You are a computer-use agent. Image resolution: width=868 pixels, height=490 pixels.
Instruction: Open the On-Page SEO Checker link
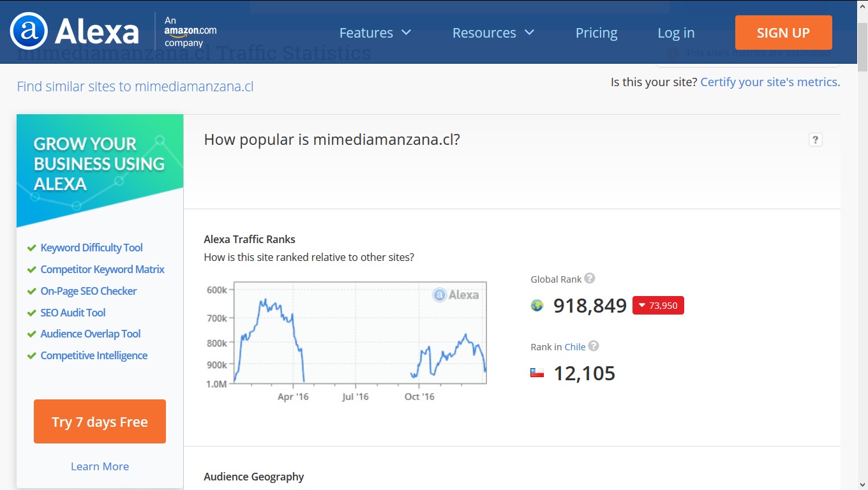pyautogui.click(x=89, y=291)
